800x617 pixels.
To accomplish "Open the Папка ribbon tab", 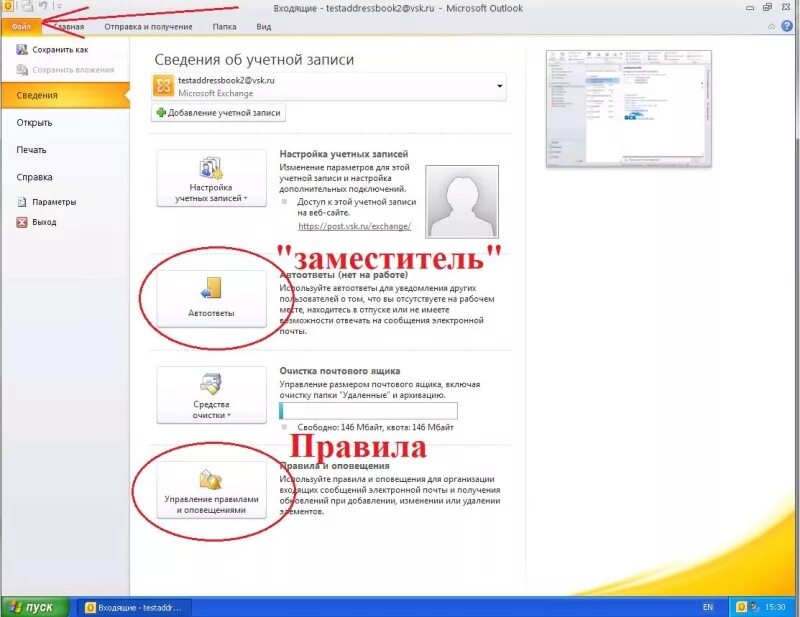I will click(x=224, y=27).
